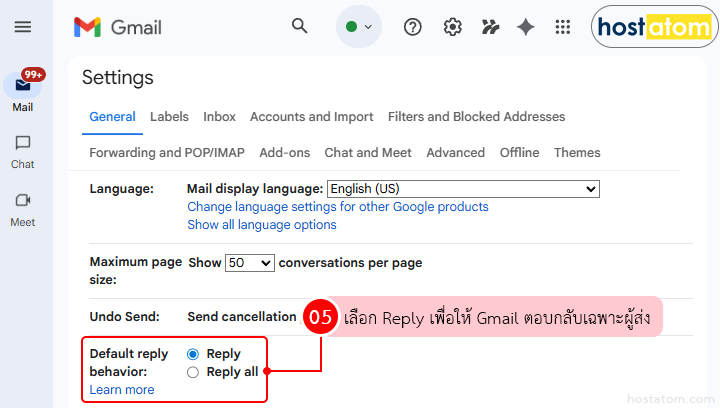Image resolution: width=720 pixels, height=408 pixels.
Task: Open the main menu hamburger icon
Action: click(x=22, y=27)
